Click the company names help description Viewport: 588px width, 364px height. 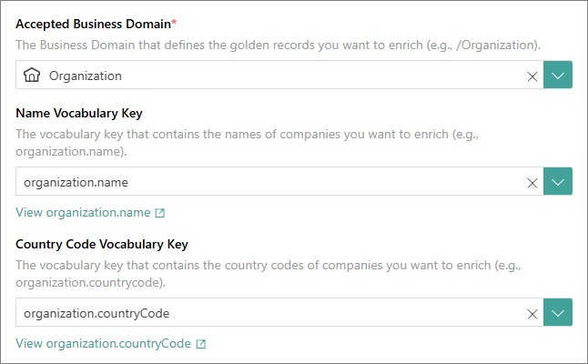point(248,143)
